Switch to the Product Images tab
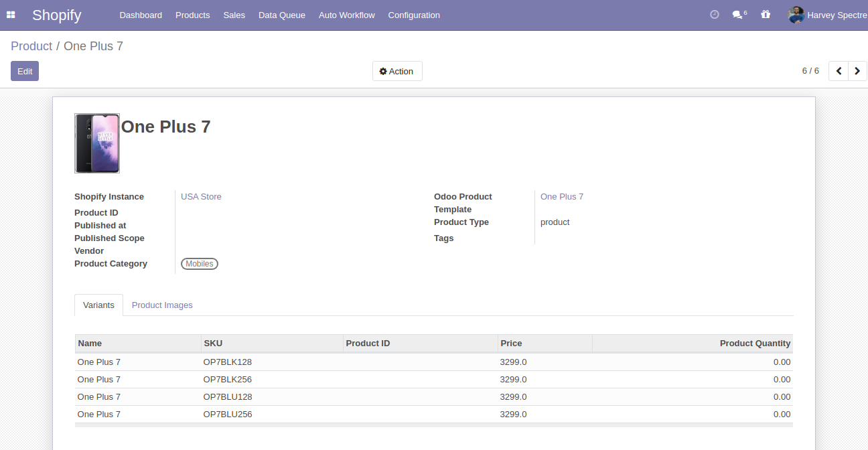This screenshot has width=868, height=450. (x=162, y=305)
